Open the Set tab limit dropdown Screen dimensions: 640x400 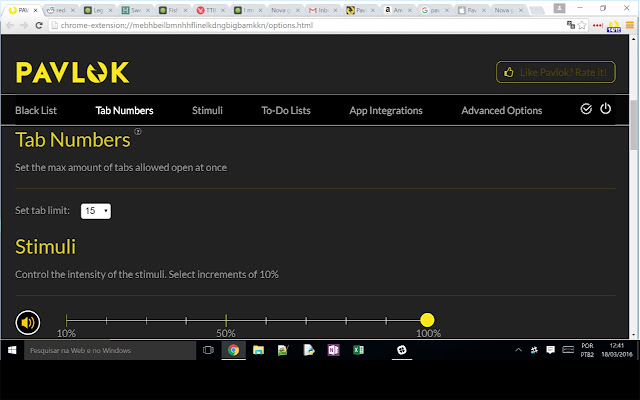click(x=96, y=211)
